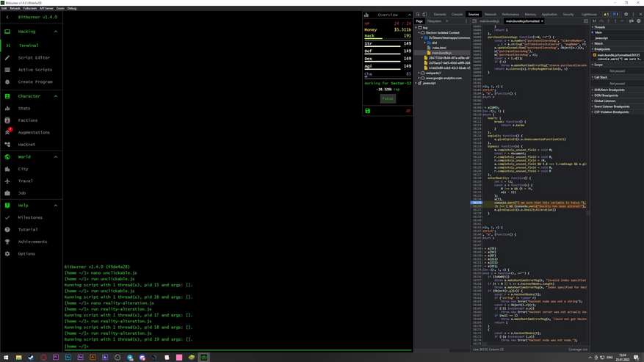The width and height of the screenshot is (644, 362).
Task: Open Achievements from the sidebar
Action: pos(32,242)
